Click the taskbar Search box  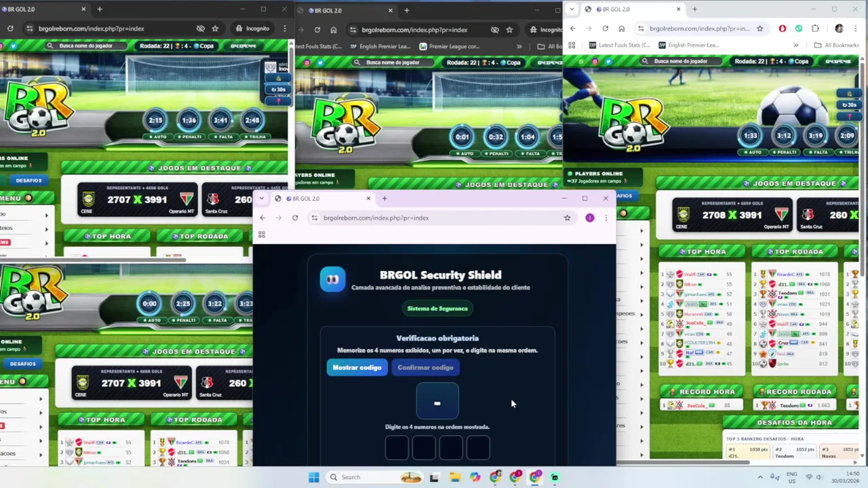tap(374, 477)
